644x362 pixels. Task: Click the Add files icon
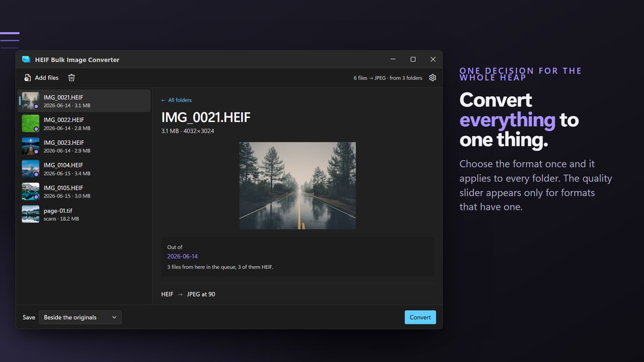pyautogui.click(x=28, y=78)
